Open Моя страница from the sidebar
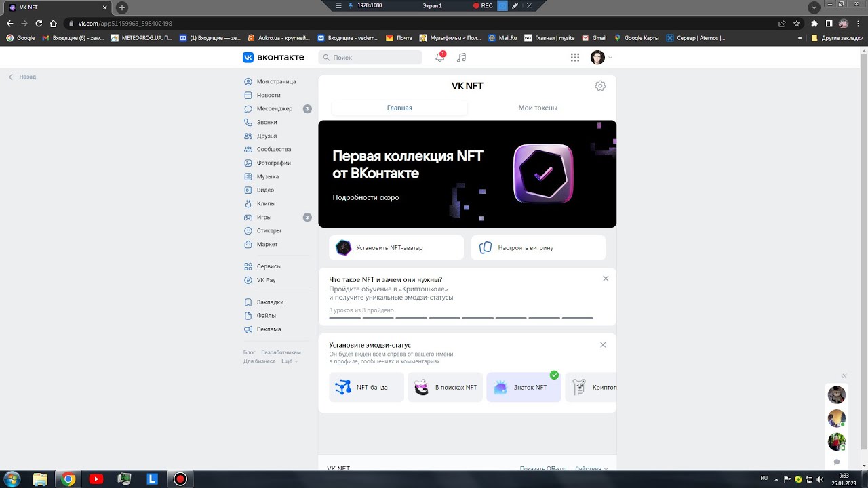868x488 pixels. (277, 81)
